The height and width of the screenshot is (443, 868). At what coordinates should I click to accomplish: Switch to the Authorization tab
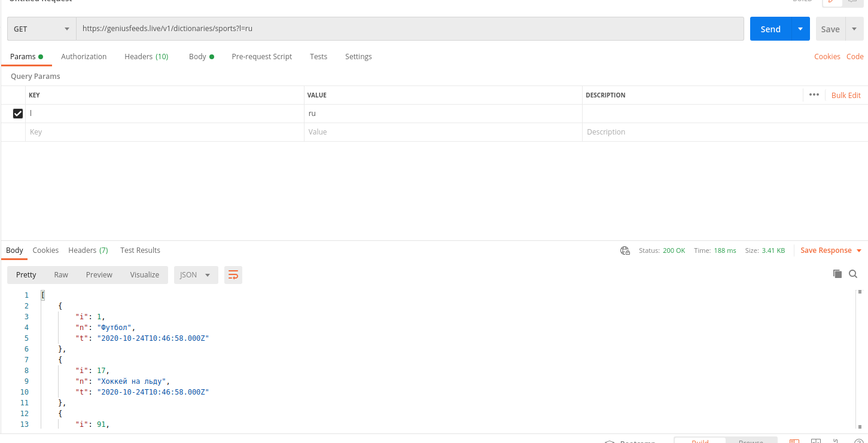[83, 56]
